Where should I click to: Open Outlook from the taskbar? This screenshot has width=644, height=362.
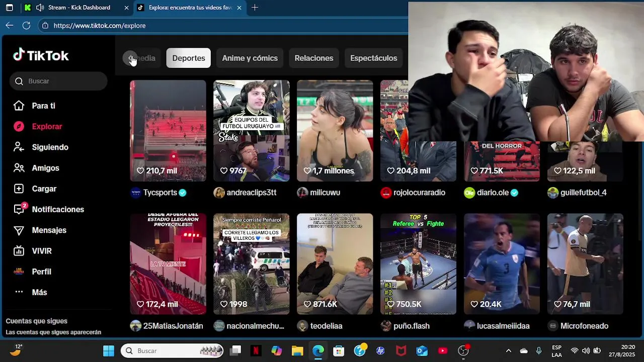[422, 350]
